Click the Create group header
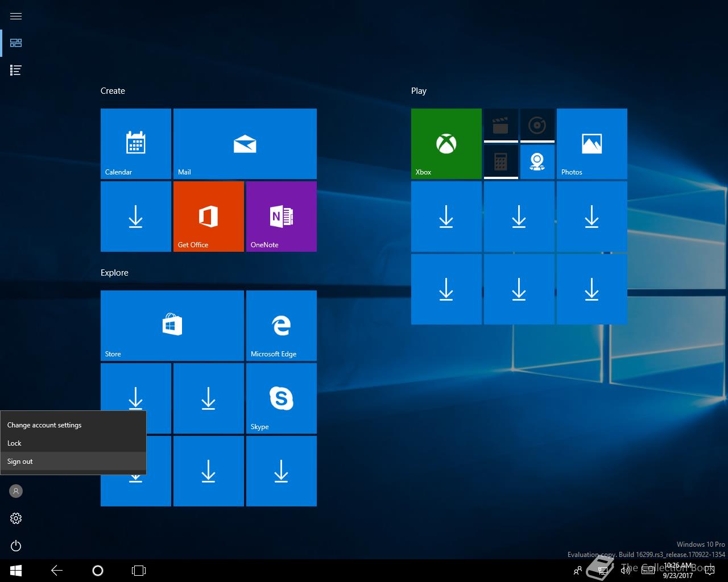Image resolution: width=728 pixels, height=582 pixels. pos(113,91)
